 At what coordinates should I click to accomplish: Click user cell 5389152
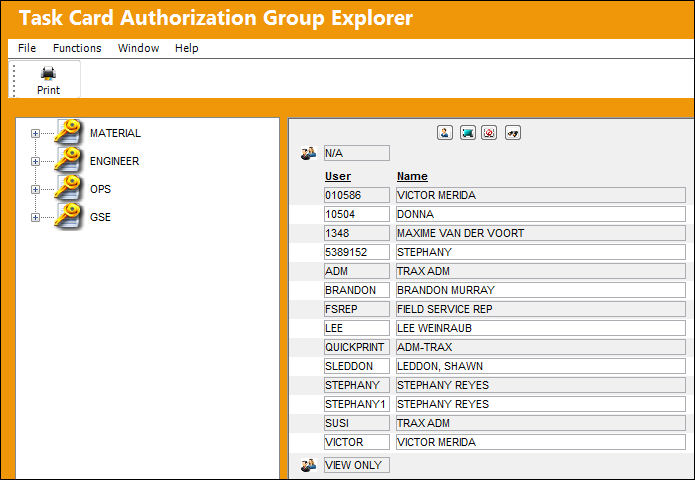pyautogui.click(x=357, y=252)
